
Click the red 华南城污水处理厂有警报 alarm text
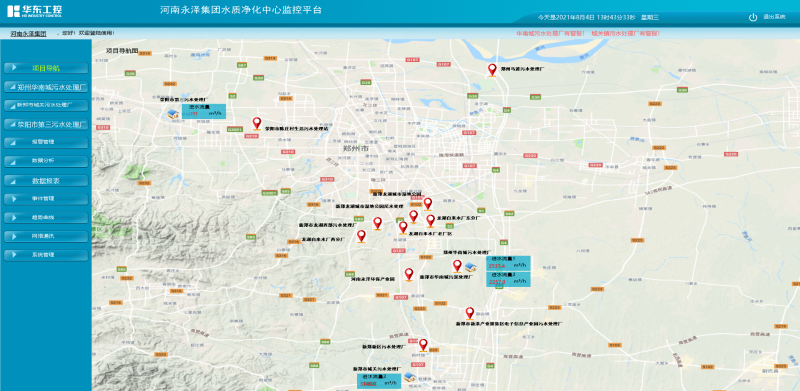click(x=551, y=33)
